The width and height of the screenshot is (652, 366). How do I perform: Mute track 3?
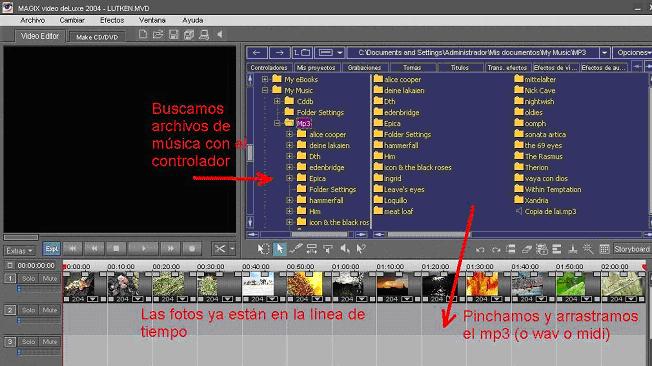click(49, 341)
